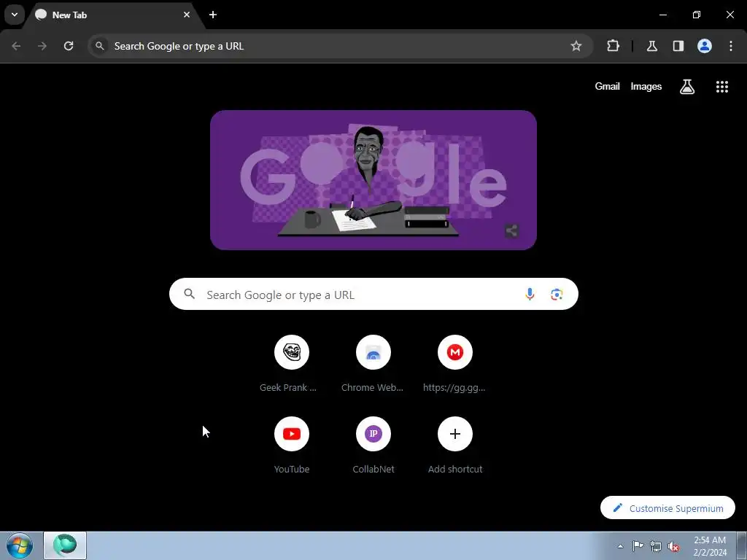Focus the address bar URL field
The height and width of the screenshot is (560, 747).
point(340,46)
